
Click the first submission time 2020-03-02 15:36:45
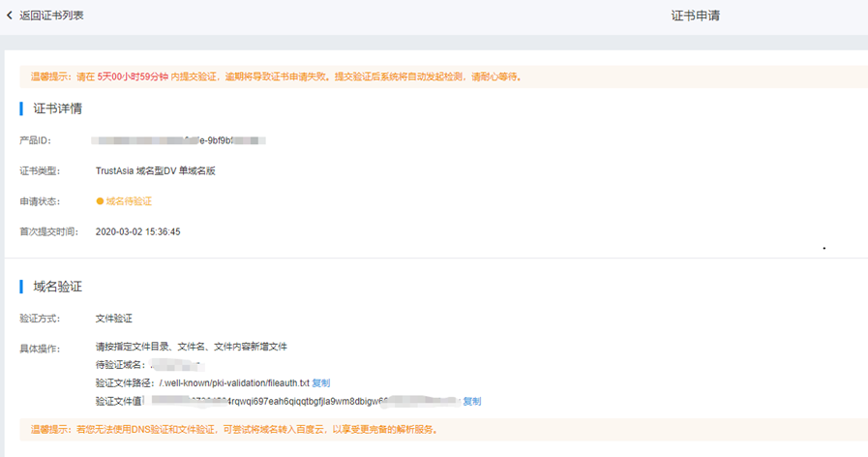pyautogui.click(x=138, y=232)
